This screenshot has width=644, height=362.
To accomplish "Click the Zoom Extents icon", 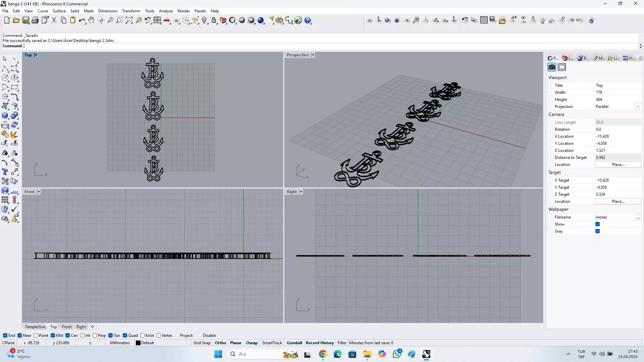I will 129,20.
